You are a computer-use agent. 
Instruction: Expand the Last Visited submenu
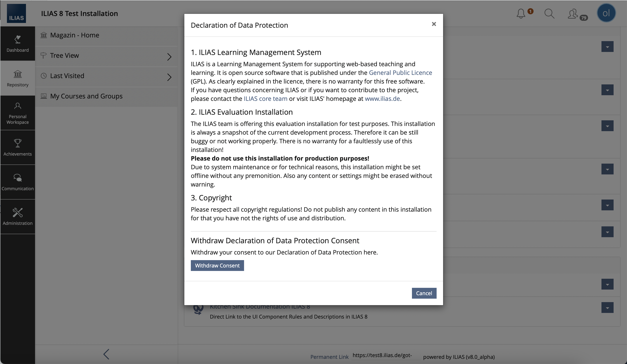point(169,77)
